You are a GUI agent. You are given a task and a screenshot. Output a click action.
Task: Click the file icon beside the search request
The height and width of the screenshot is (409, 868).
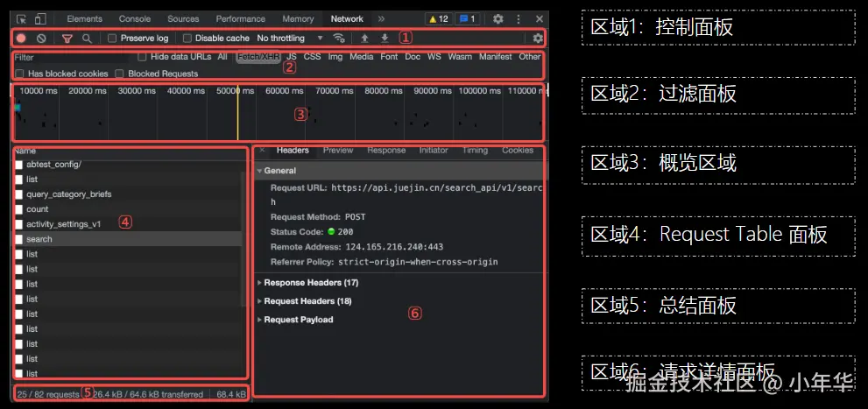pyautogui.click(x=18, y=239)
